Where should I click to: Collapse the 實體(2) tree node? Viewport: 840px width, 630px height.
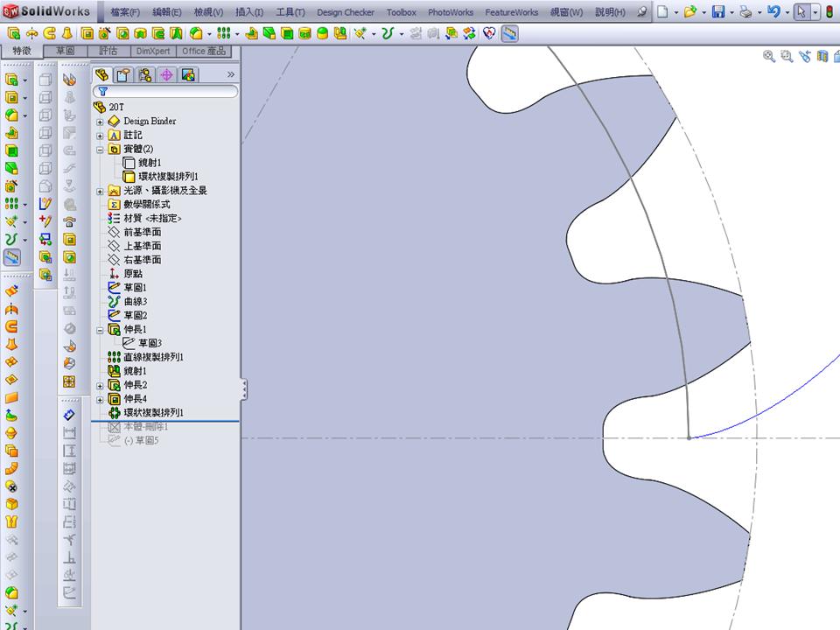pos(100,150)
